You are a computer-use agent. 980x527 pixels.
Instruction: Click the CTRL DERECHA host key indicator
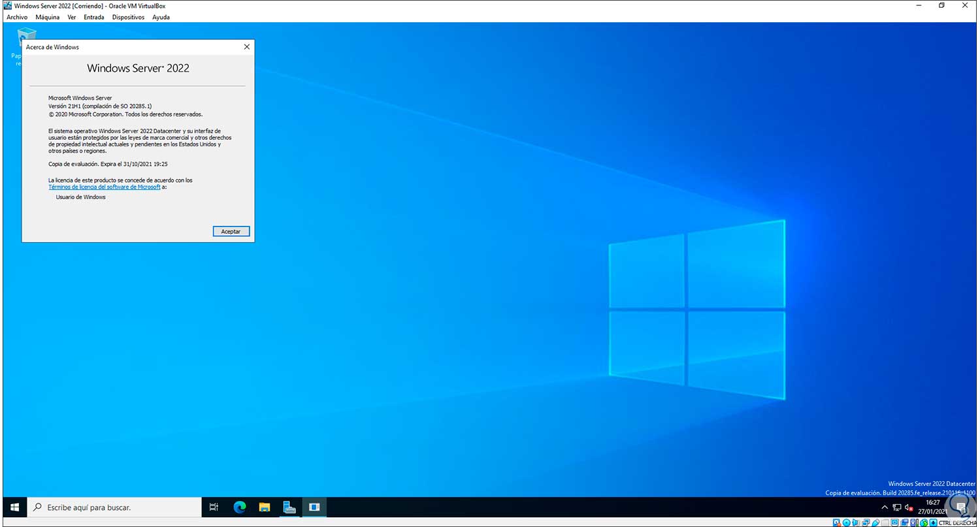(957, 522)
